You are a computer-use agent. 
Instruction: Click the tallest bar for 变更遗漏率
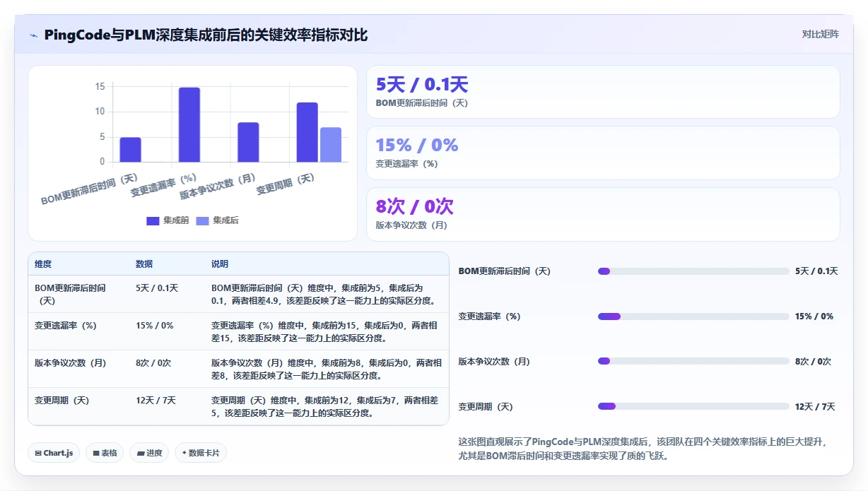(189, 124)
